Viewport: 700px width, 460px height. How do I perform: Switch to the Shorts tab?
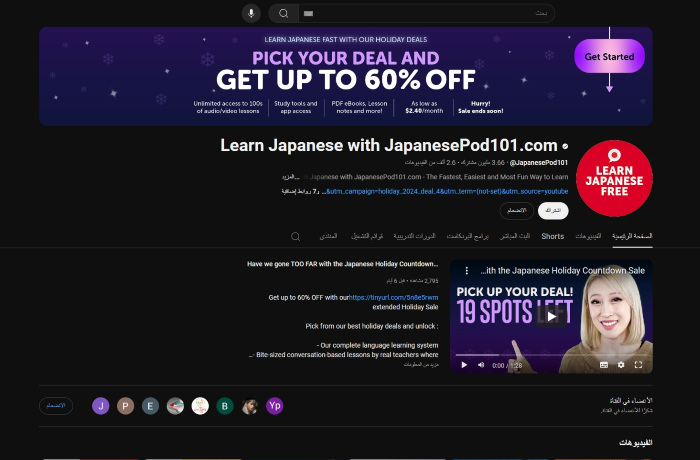pyautogui.click(x=553, y=236)
